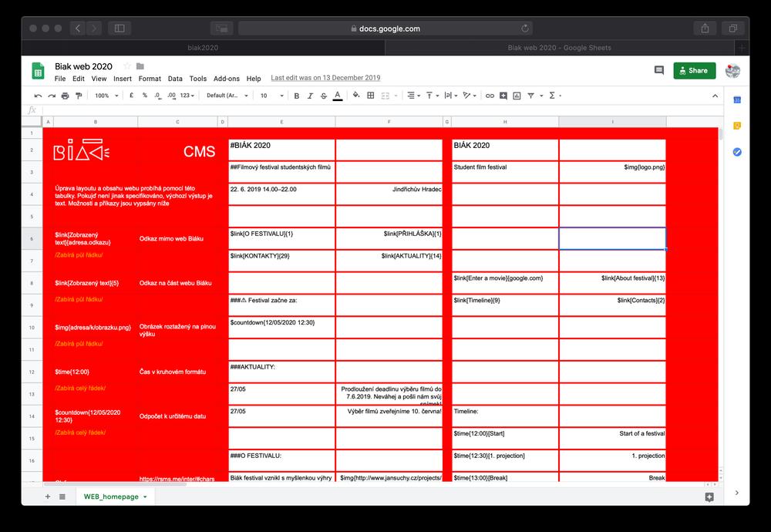This screenshot has height=532, width=771.
Task: Open Calendar in side panel
Action: tap(737, 99)
